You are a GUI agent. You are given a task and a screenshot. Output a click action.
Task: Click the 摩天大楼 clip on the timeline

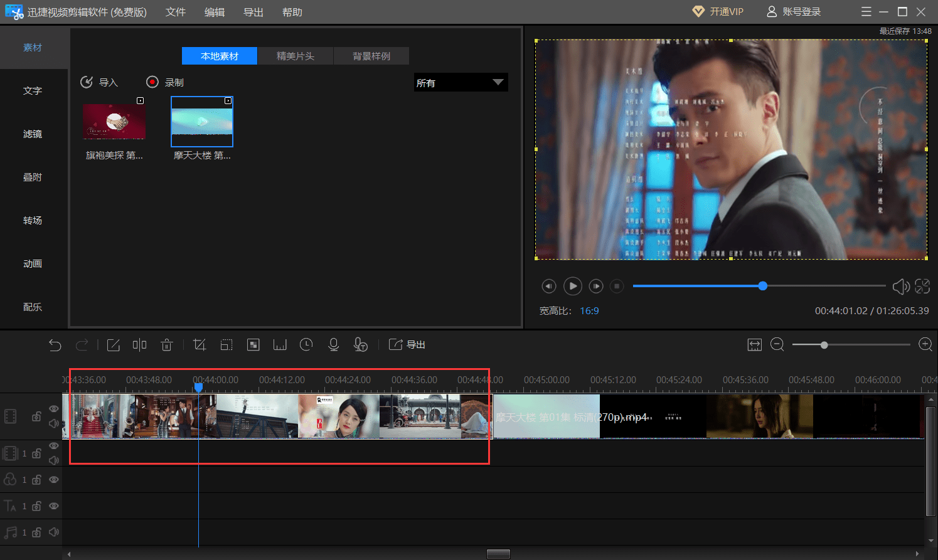[x=708, y=416]
